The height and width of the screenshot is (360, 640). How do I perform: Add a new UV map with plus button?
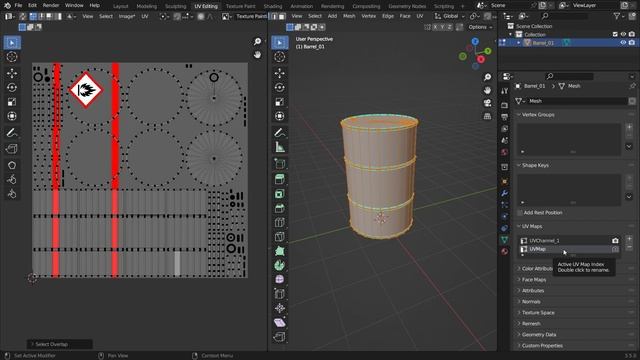pyautogui.click(x=629, y=239)
